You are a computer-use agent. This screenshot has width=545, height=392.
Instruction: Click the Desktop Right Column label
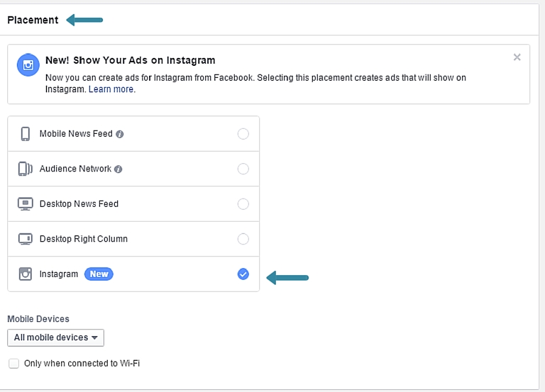pyautogui.click(x=84, y=239)
